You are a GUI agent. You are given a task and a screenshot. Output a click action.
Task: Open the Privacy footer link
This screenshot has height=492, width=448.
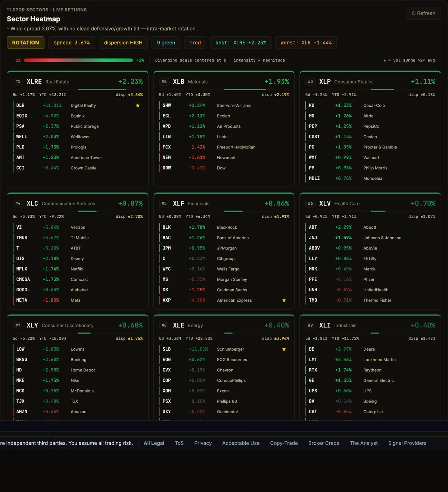[203, 443]
